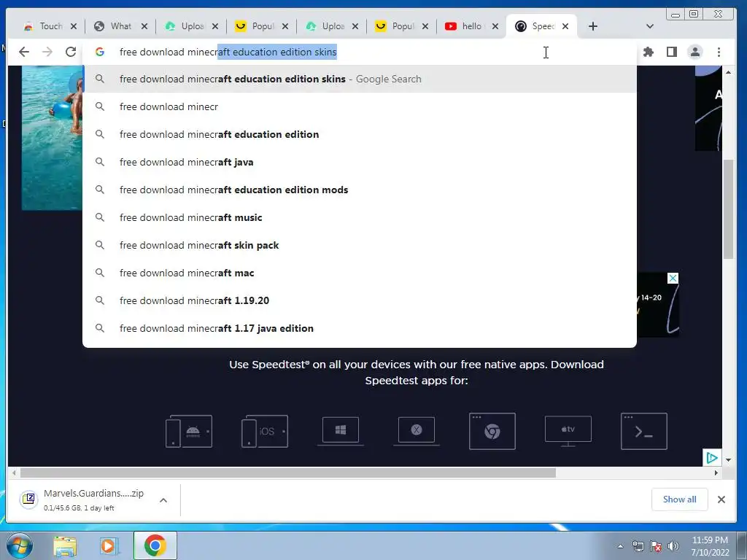
Task: Choose suggestion 'free download minecraft music'
Action: 359,217
